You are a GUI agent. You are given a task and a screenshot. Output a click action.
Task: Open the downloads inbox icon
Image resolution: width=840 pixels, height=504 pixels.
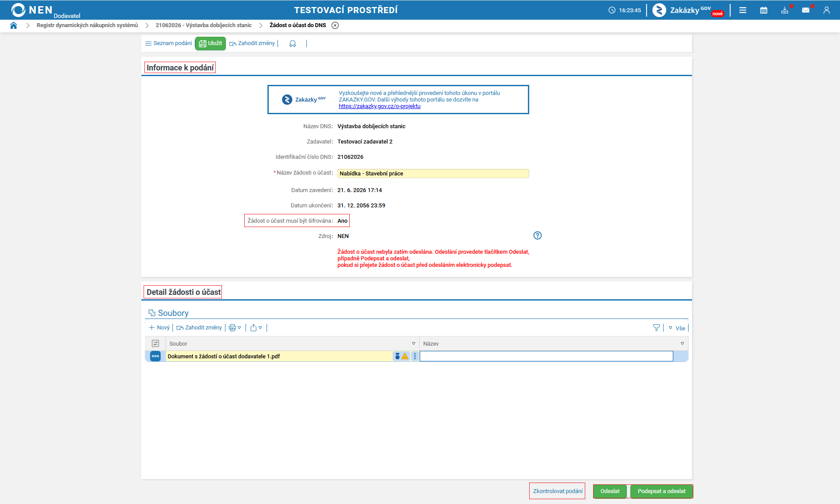785,10
